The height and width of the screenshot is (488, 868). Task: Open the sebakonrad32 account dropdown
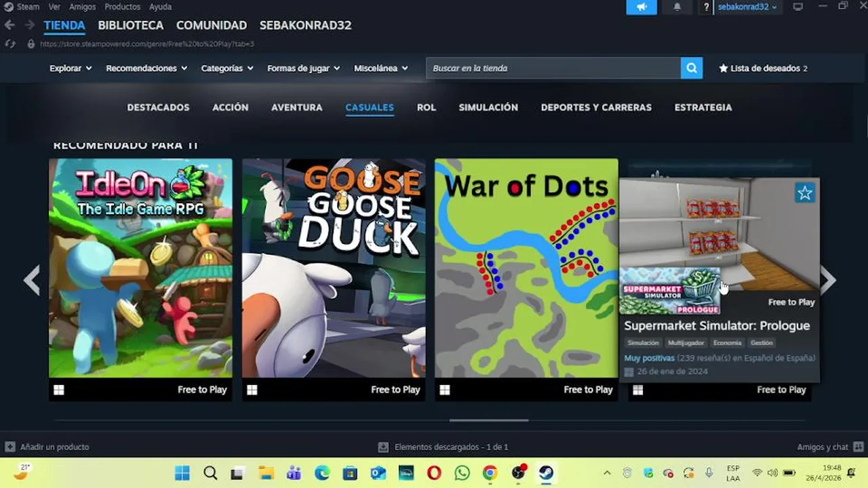[x=747, y=7]
